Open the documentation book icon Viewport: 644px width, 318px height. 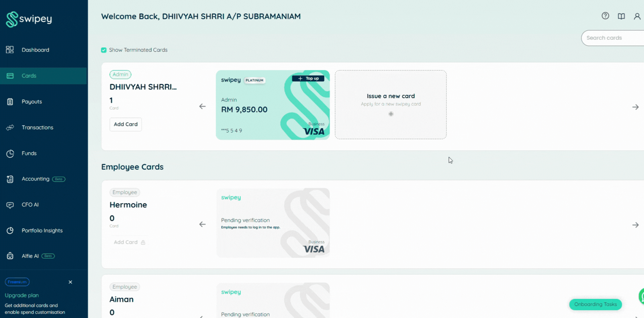[621, 16]
